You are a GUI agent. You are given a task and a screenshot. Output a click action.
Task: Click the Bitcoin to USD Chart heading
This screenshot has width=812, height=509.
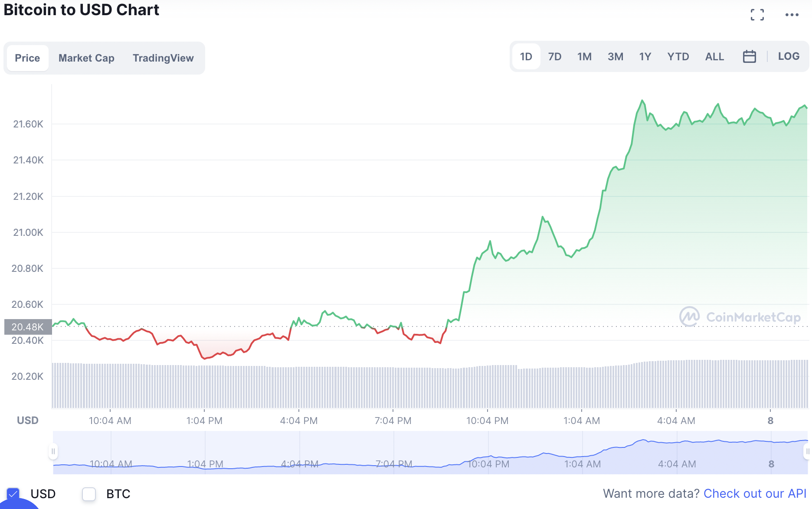(x=82, y=10)
